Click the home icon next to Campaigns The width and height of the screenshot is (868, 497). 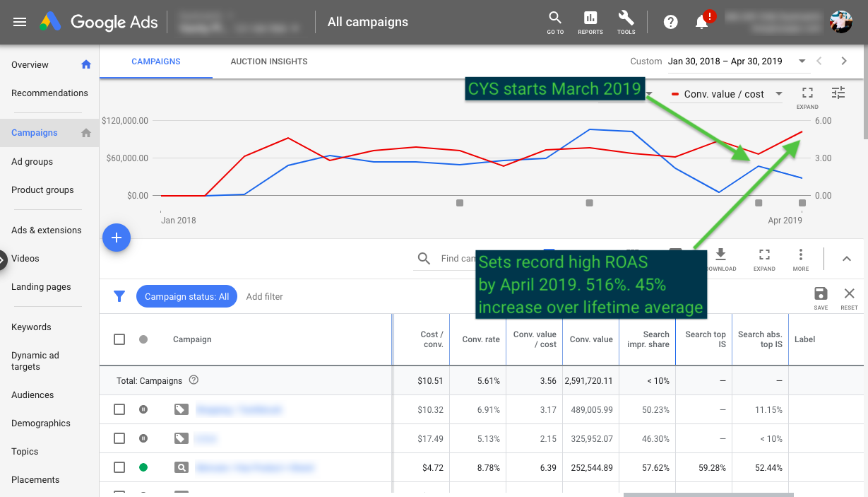coord(86,133)
